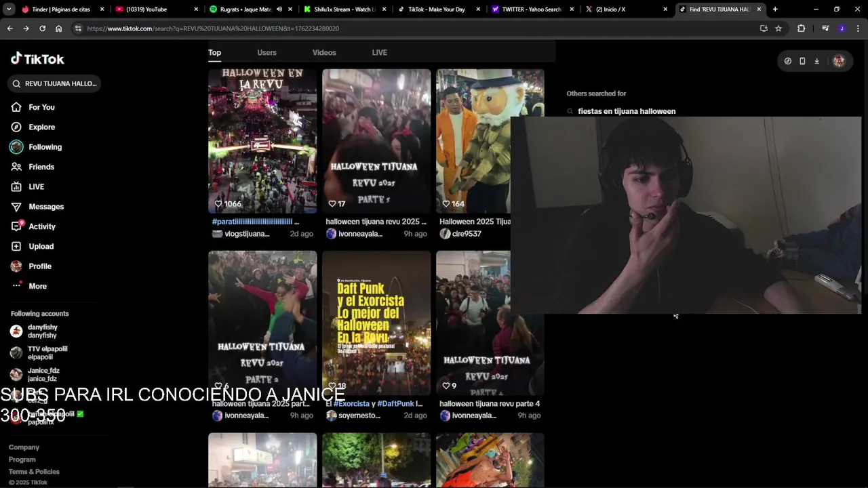Open the 'Daft Punk y el Exorcista' video
868x488 pixels.
tap(376, 323)
